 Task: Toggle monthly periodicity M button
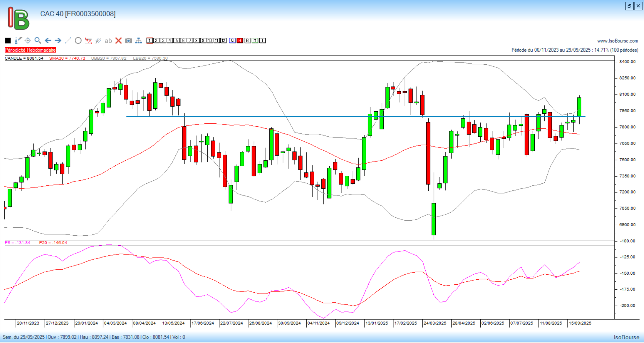tap(255, 41)
